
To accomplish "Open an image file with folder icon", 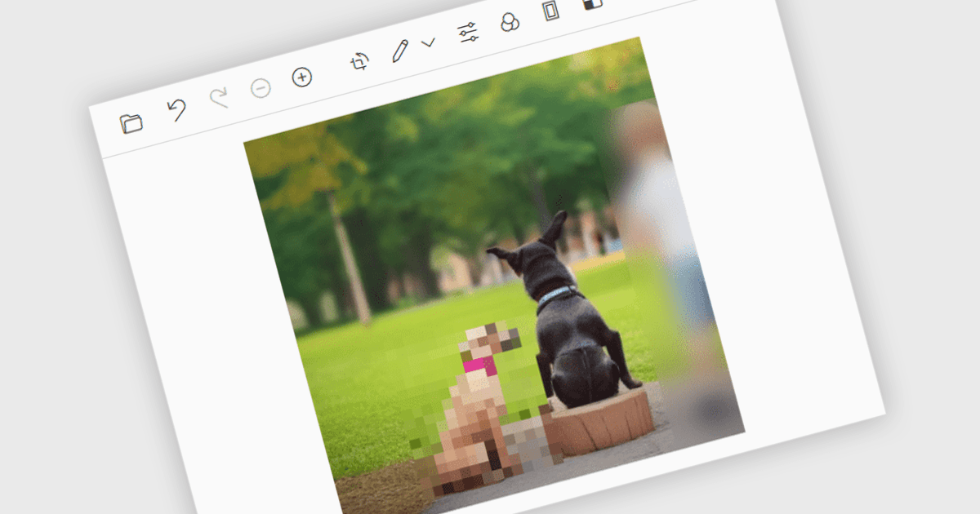I will (131, 123).
